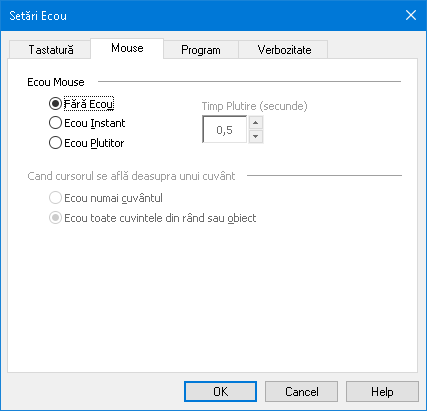427x411 pixels.
Task: Close the Setări Ecou dialog
Action: click(x=411, y=15)
